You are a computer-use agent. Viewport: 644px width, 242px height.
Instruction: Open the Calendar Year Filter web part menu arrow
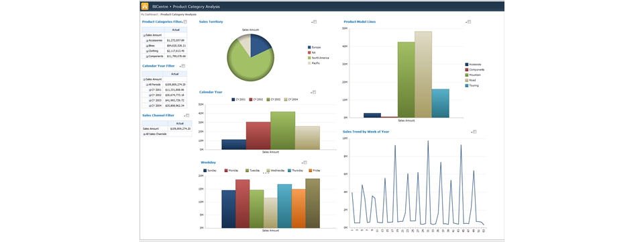point(180,67)
